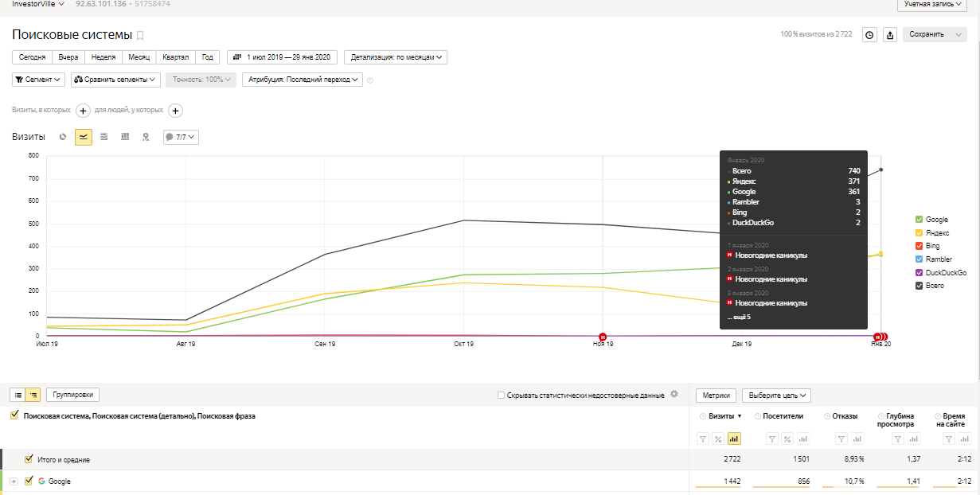This screenshot has width=980, height=495.
Task: Toggle Яндекс series in chart legend
Action: 919,232
